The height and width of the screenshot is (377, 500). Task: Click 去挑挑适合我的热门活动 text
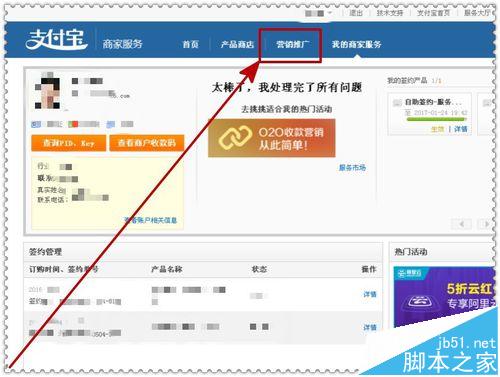coord(287,109)
